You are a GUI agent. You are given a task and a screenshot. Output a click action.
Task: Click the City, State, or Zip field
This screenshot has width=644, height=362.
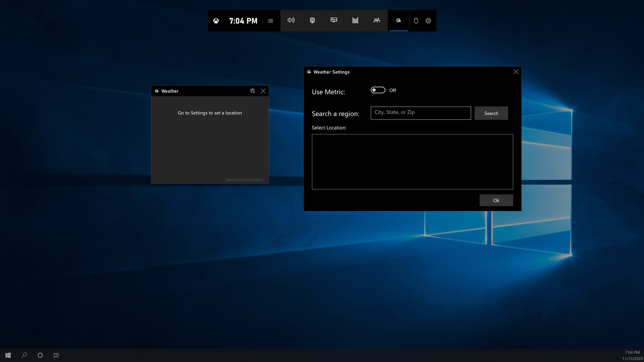(420, 113)
